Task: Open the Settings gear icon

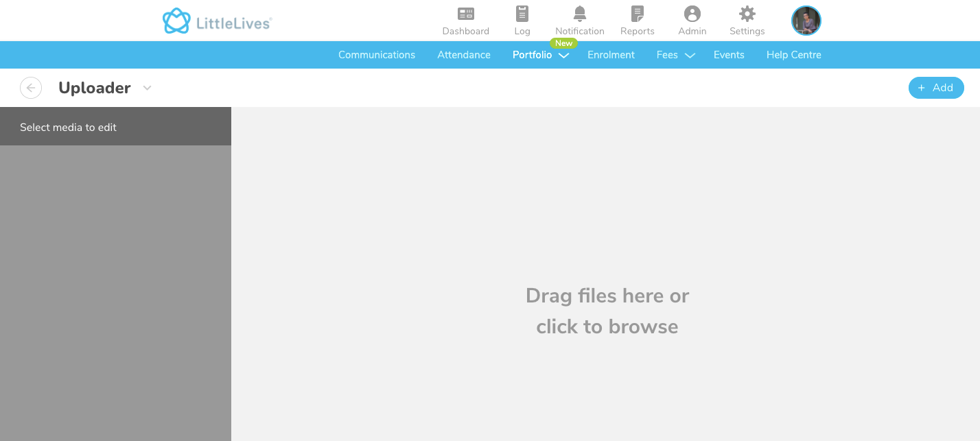Action: point(747,14)
